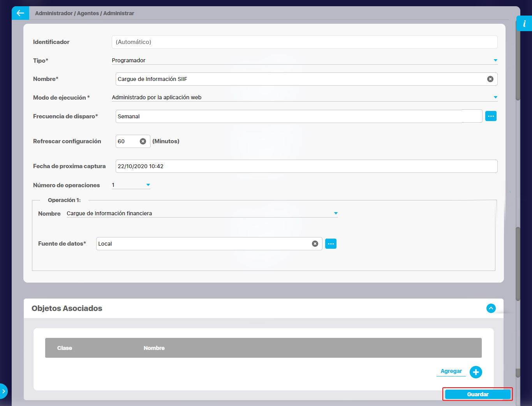This screenshot has width=532, height=406.
Task: Click the plus icon to add object
Action: tap(476, 372)
